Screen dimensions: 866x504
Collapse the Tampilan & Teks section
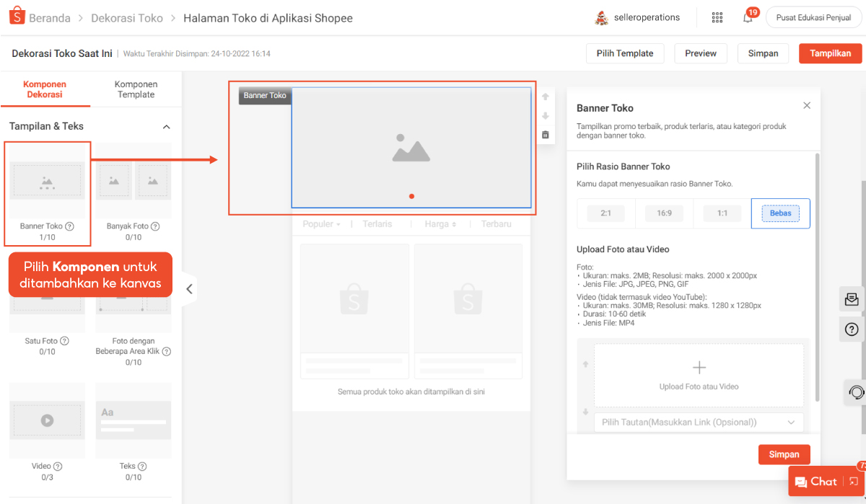click(x=166, y=127)
